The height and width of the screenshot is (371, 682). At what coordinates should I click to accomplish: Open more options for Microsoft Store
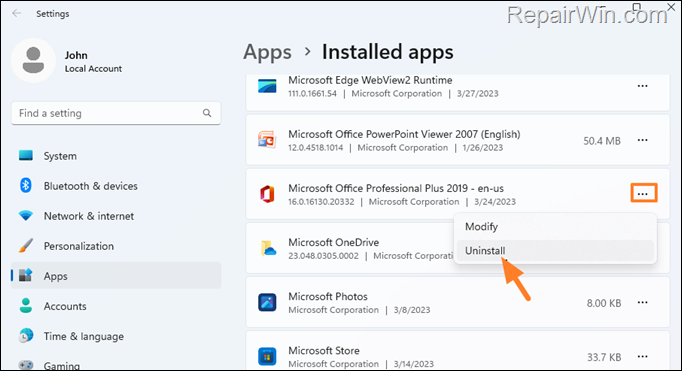click(x=642, y=356)
